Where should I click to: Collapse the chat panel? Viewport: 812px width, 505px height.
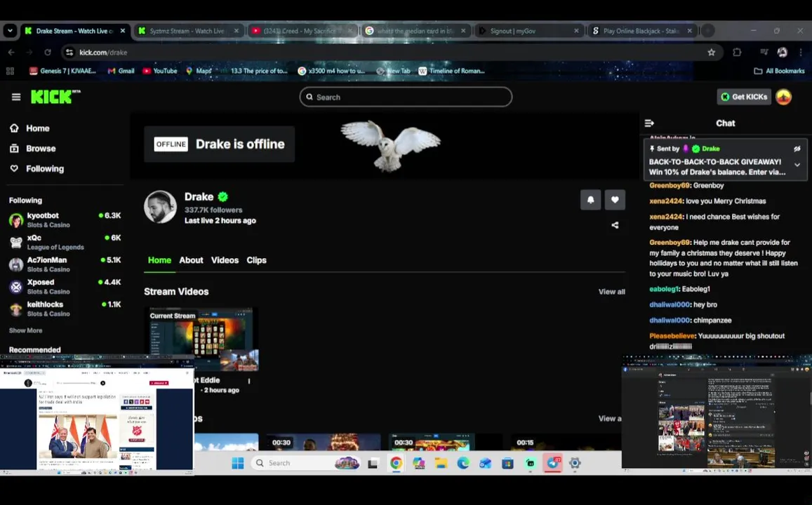[649, 123]
